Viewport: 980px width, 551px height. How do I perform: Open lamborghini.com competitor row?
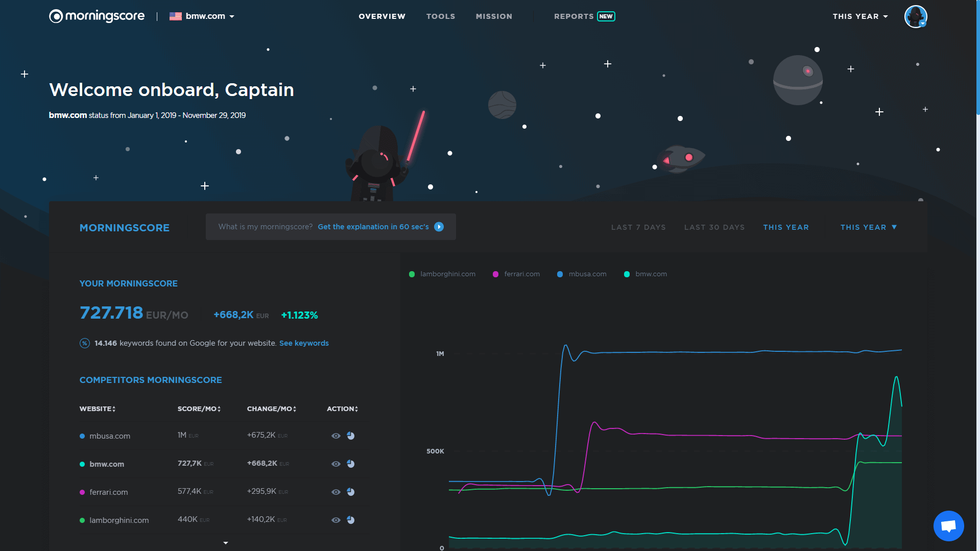(223, 520)
